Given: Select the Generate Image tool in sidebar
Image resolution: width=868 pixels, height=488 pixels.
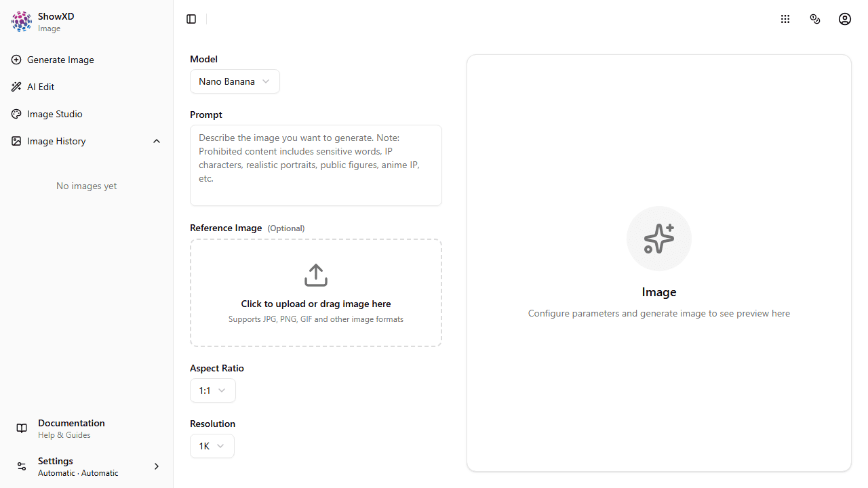Looking at the screenshot, I should (61, 60).
